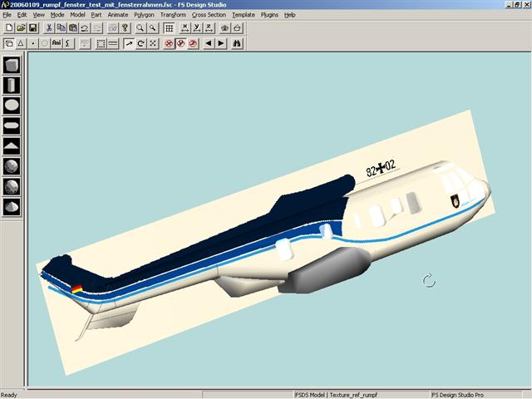Toggle X axis constraint button
This screenshot has height=399, width=532.
point(185,28)
